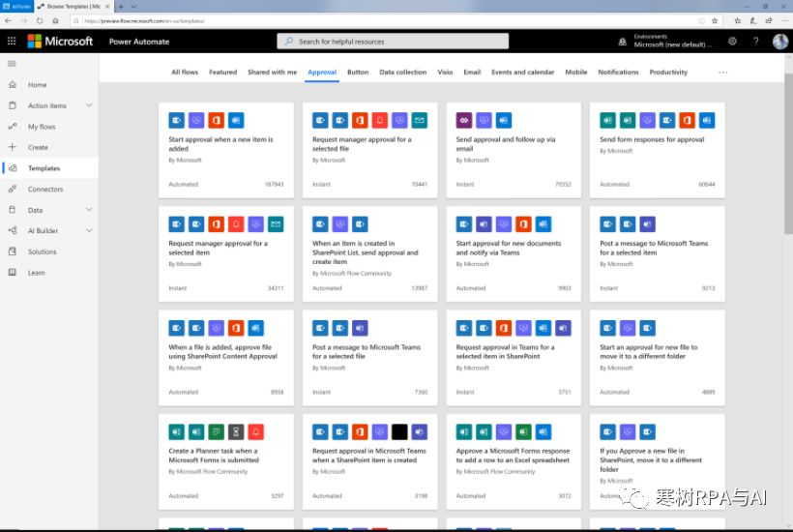Image resolution: width=793 pixels, height=532 pixels.
Task: Click the Solutions icon in sidebar
Action: point(13,251)
